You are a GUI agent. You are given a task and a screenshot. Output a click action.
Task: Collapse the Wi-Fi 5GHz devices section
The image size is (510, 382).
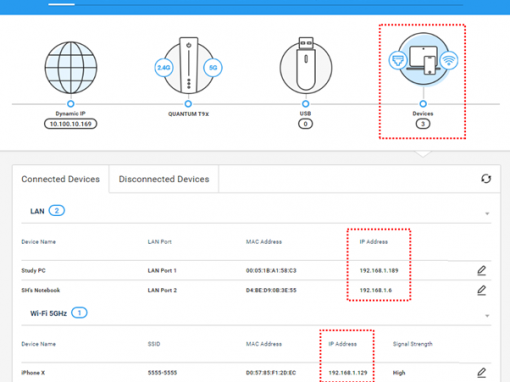click(x=487, y=316)
